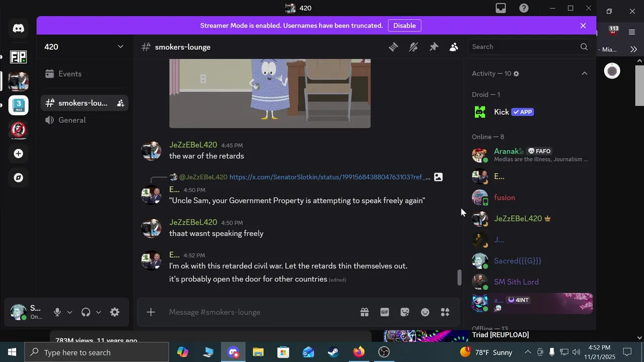Open Events in the sidebar
Viewport: 644px width, 362px height.
coord(85,74)
